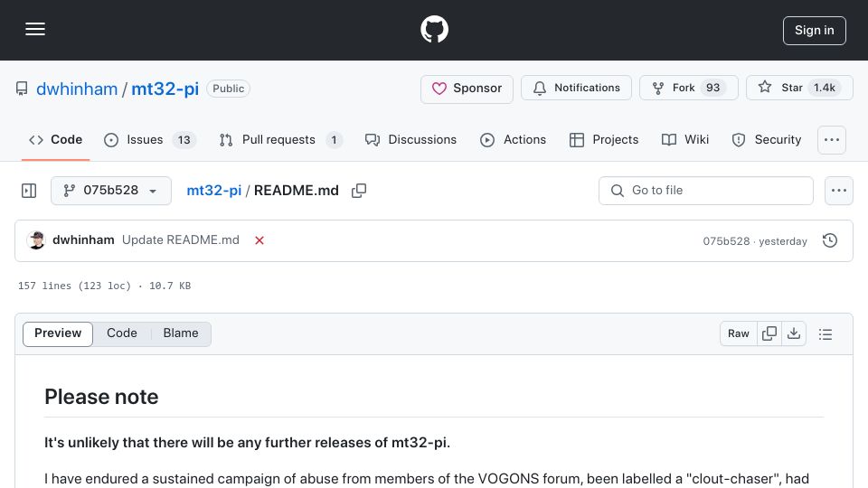Open commit author dwhinham link
868x488 pixels.
tap(83, 240)
